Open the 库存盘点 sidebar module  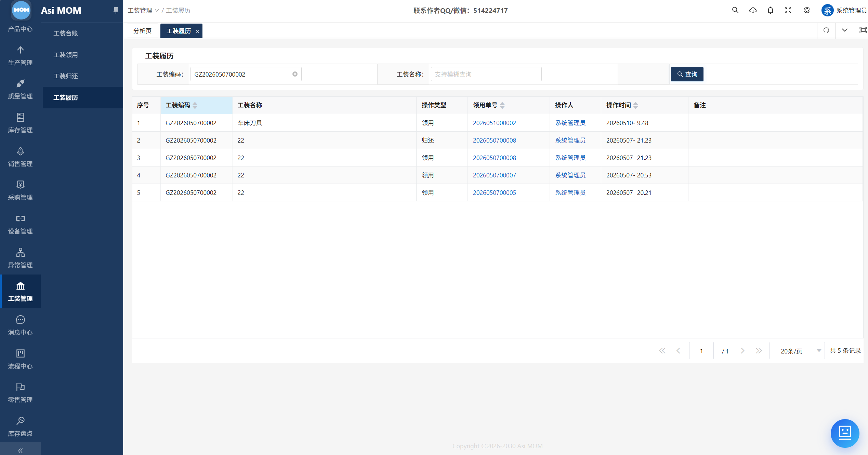click(21, 427)
